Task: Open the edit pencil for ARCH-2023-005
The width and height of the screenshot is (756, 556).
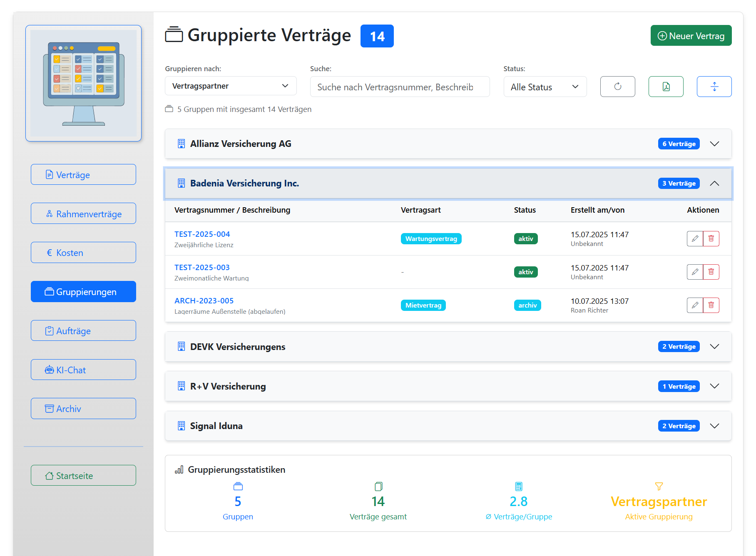Action: (695, 305)
